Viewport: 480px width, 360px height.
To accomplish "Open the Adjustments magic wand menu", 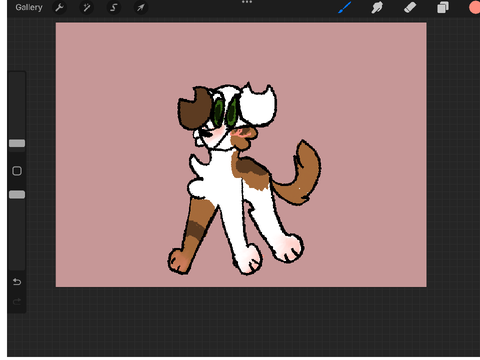I will (x=87, y=7).
